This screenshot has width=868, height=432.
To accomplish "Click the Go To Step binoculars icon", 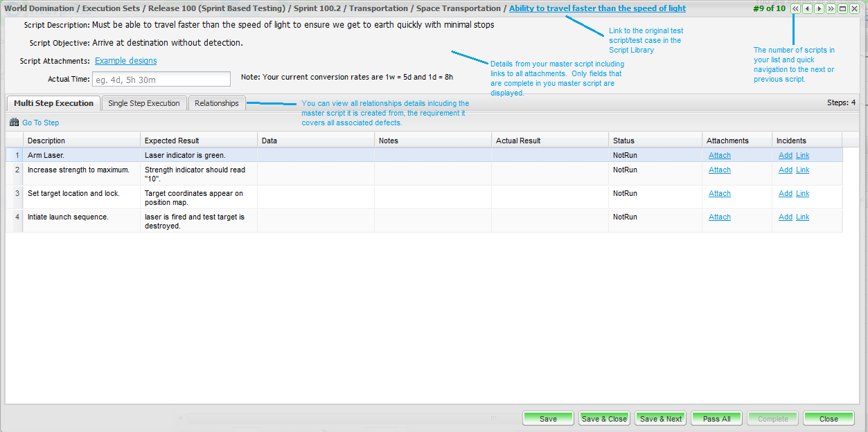I will pyautogui.click(x=14, y=123).
